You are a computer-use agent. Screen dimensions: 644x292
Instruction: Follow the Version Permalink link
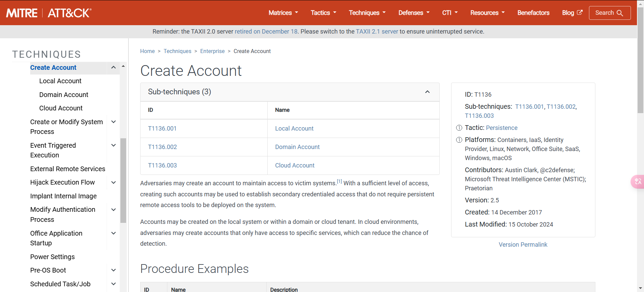tap(523, 245)
